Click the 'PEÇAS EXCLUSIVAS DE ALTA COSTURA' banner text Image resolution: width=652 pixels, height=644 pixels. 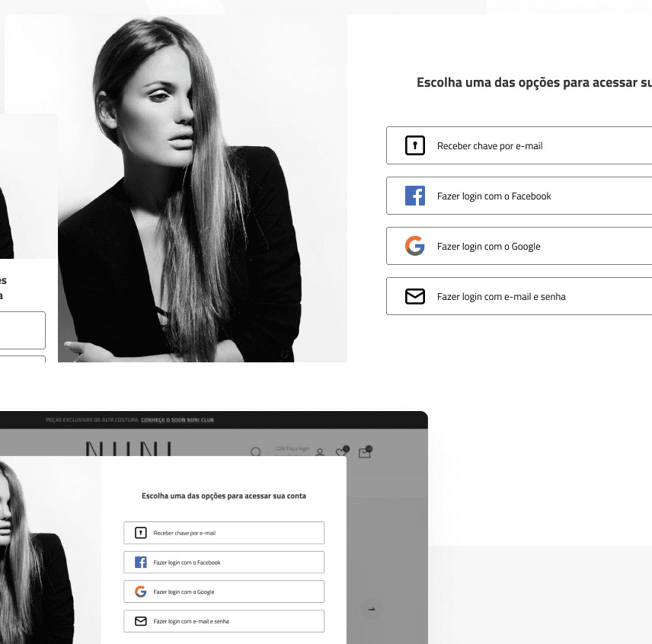(x=92, y=420)
